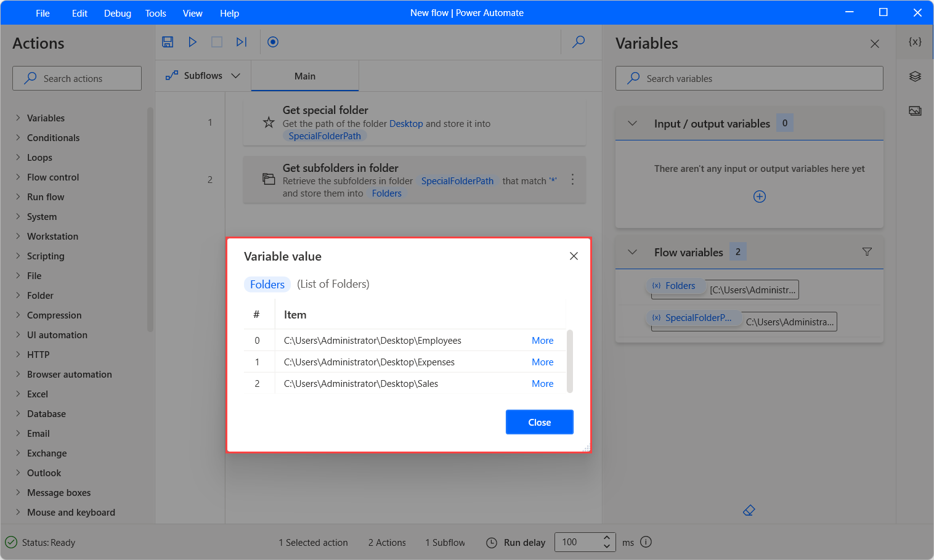Expand Browser automation group

pos(18,374)
